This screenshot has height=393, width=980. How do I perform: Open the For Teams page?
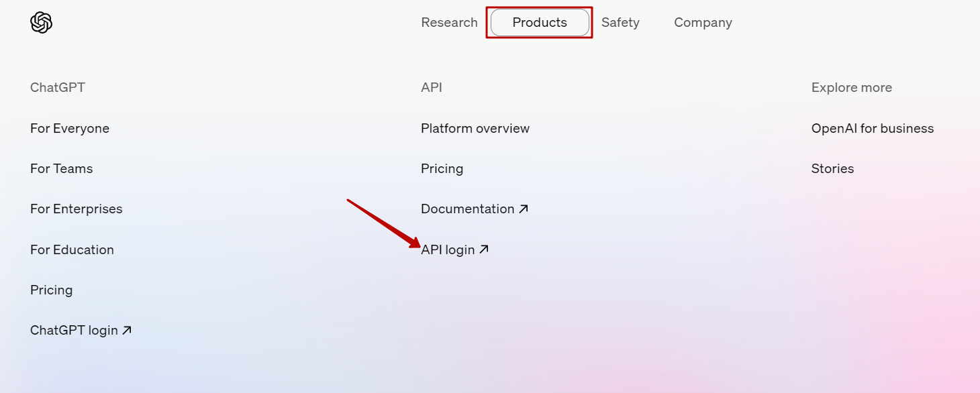pyautogui.click(x=62, y=168)
